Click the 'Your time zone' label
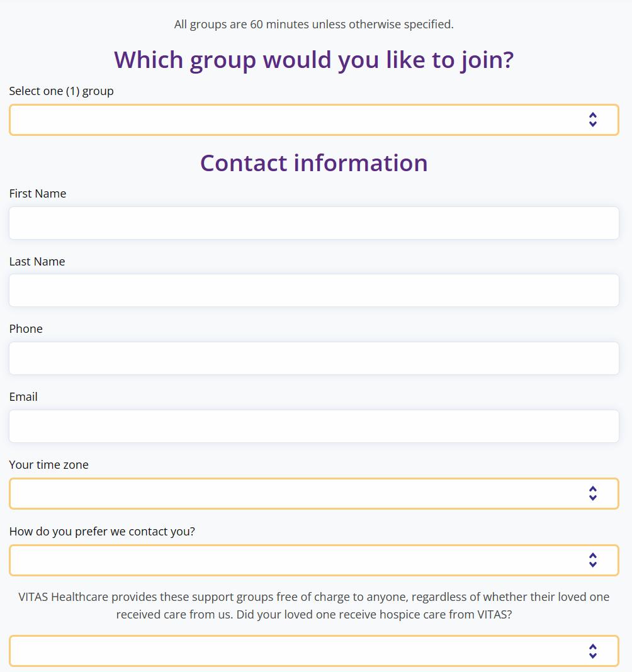This screenshot has width=632, height=672. [48, 465]
